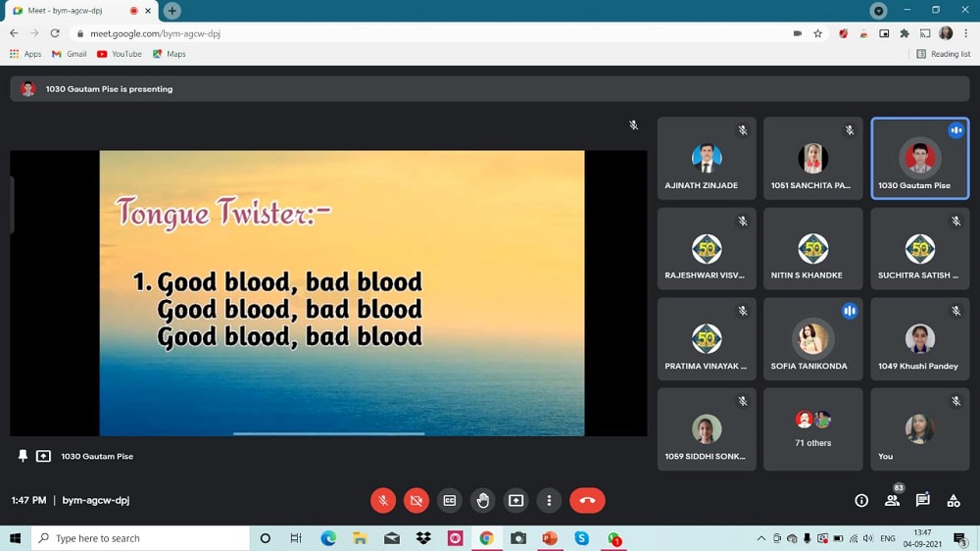Raise your hand

coord(483,500)
